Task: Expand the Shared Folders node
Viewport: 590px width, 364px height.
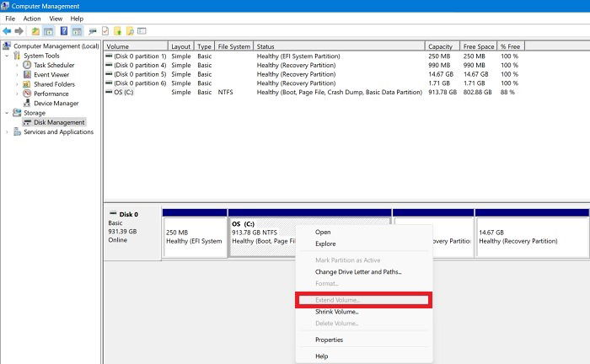Action: click(x=17, y=84)
